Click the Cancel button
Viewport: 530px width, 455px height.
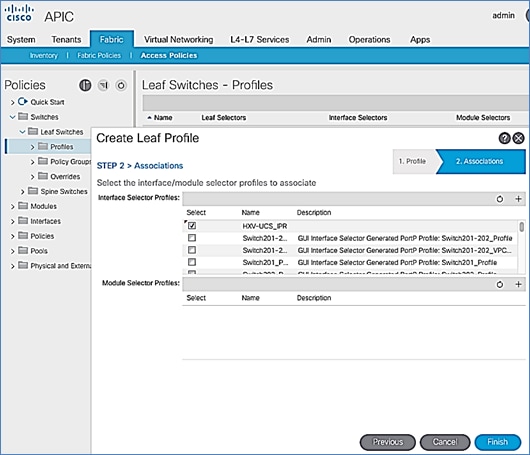(445, 442)
